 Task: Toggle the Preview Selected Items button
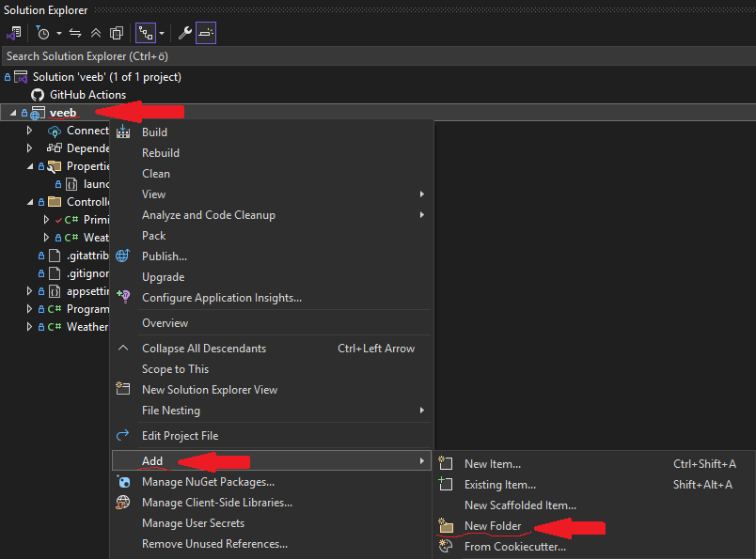(207, 33)
